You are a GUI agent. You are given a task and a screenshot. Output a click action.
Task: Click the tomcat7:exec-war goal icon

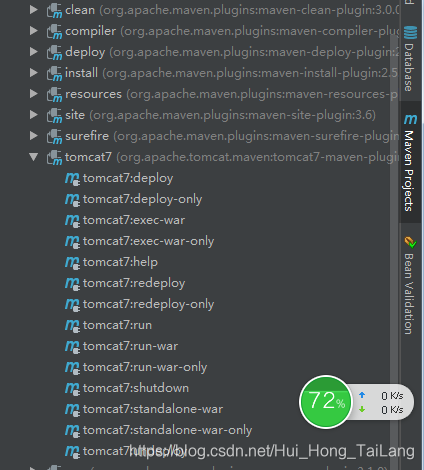point(72,221)
